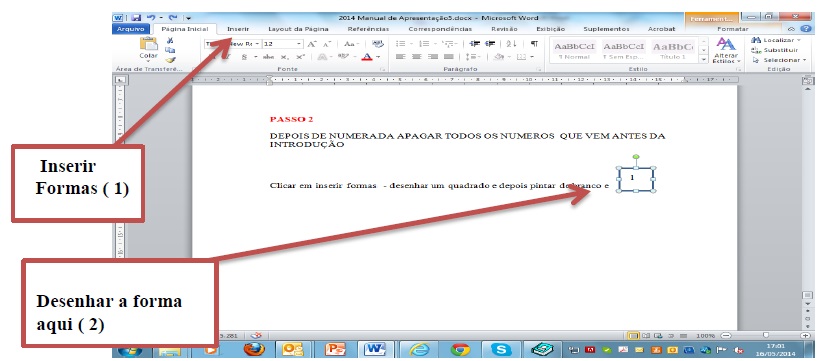
Task: Start a numbered list
Action: point(424,44)
